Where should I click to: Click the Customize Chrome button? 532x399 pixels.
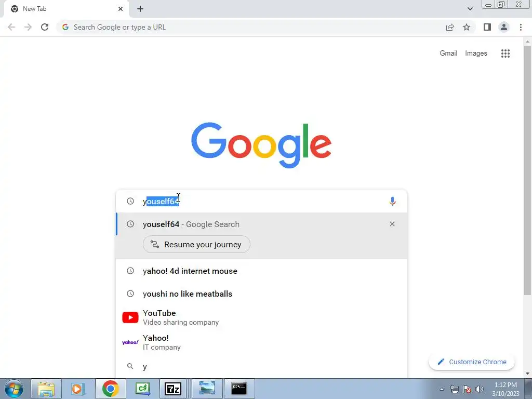[472, 362]
